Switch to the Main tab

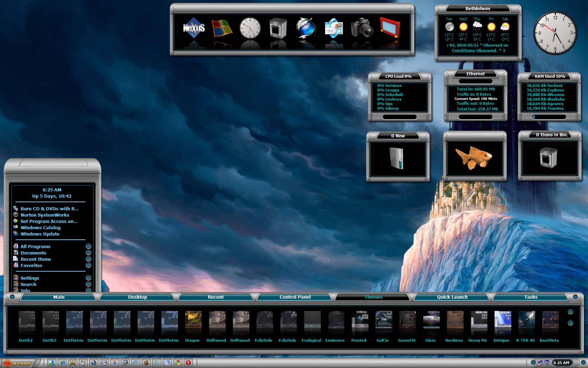pos(59,297)
